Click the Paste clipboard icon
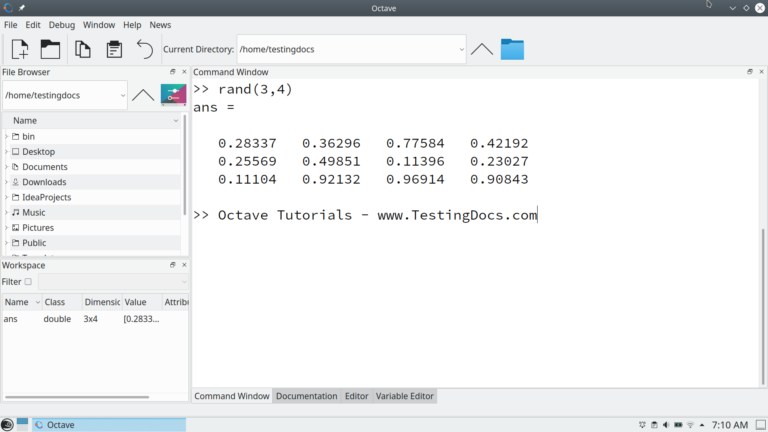Viewport: 768px width, 432px height. tap(114, 49)
